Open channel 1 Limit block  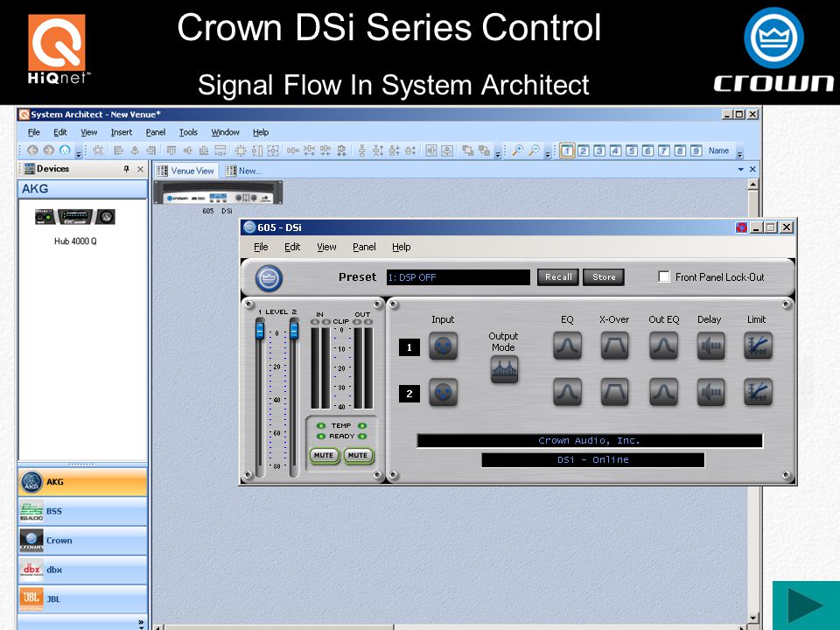758,346
